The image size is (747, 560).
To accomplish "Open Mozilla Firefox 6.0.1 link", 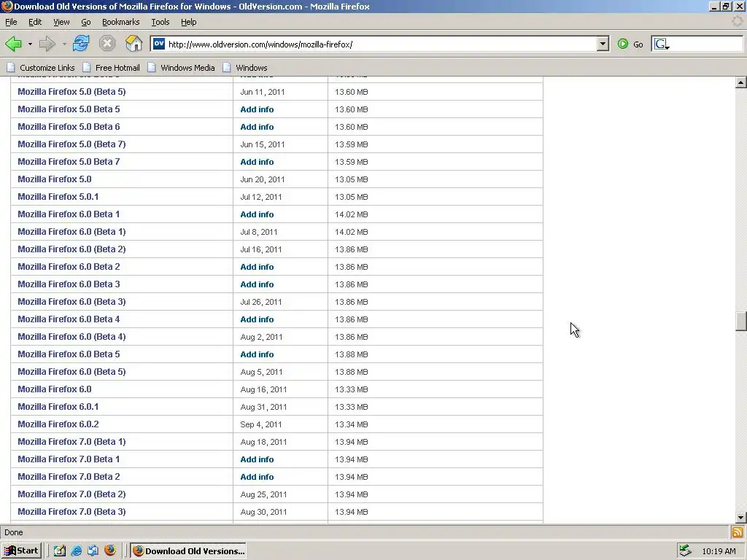I will tap(58, 407).
